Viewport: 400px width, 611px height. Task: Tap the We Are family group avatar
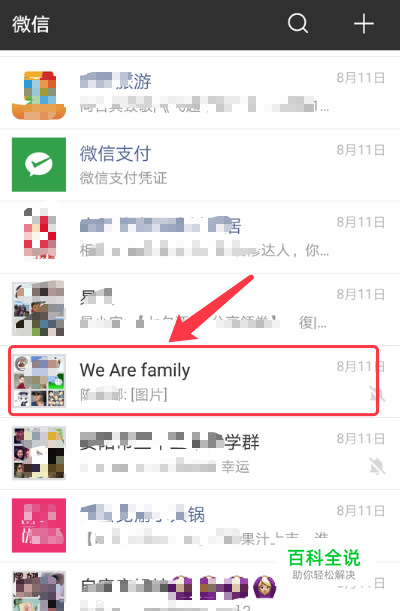coord(39,381)
